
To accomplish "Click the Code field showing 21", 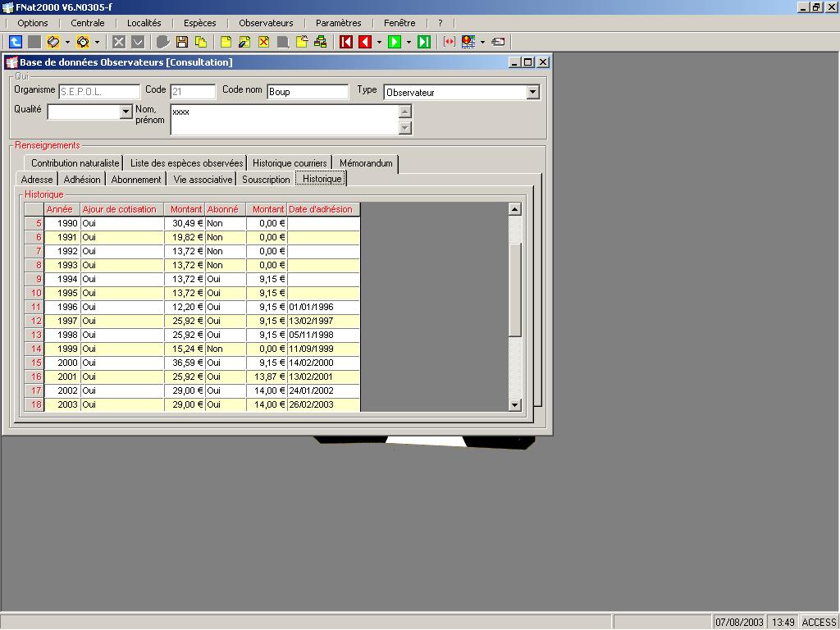I will (x=193, y=92).
